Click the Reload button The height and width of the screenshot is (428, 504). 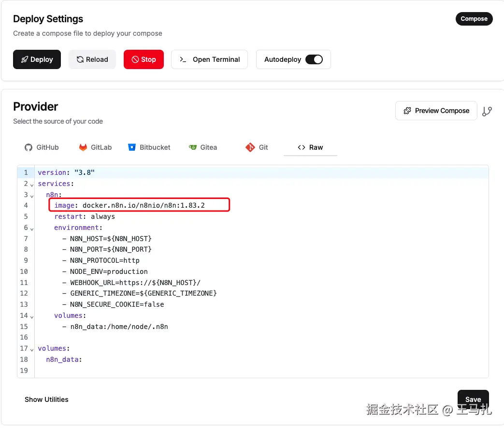(92, 59)
